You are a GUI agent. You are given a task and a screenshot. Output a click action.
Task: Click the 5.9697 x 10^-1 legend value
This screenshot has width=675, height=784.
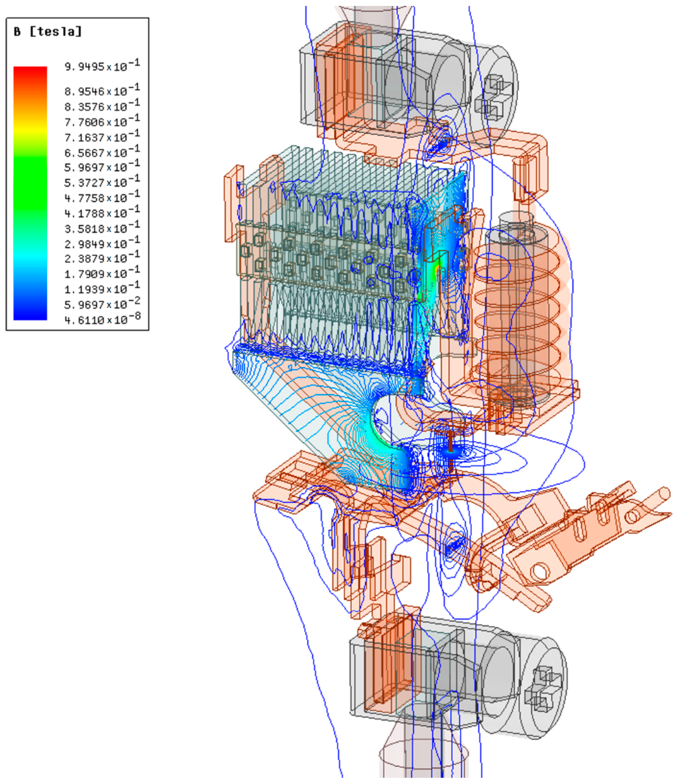(102, 167)
